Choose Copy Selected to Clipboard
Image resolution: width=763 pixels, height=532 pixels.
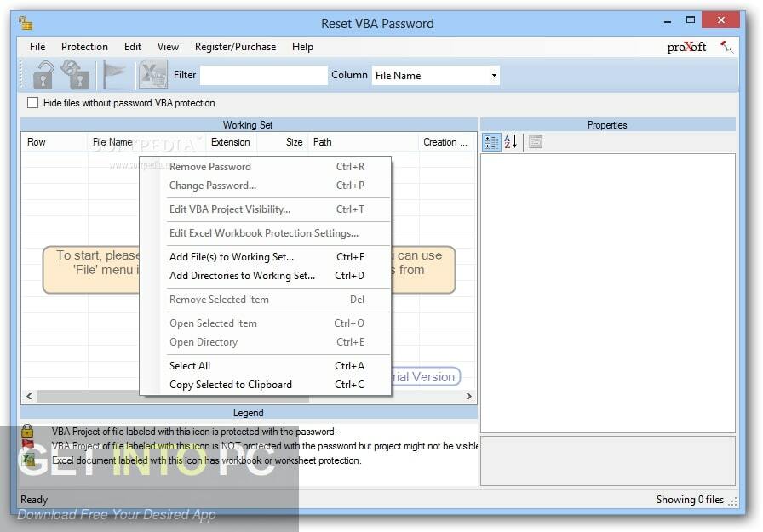click(x=266, y=385)
